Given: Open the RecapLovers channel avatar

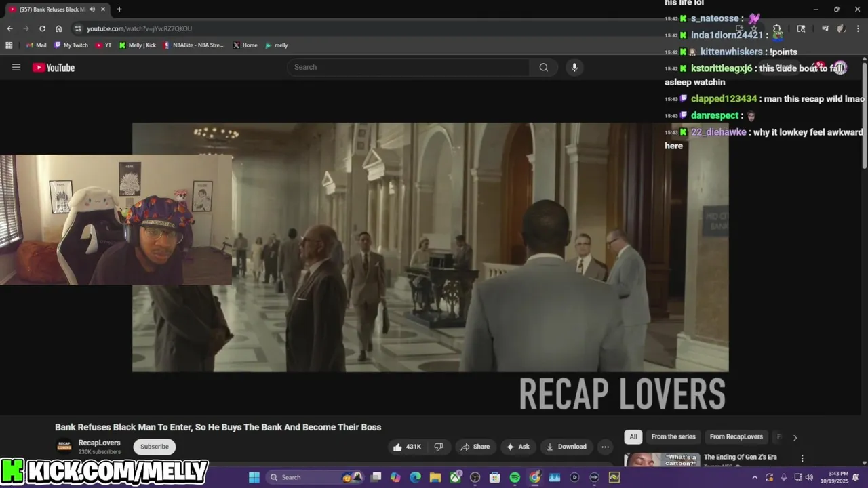Looking at the screenshot, I should (x=64, y=446).
